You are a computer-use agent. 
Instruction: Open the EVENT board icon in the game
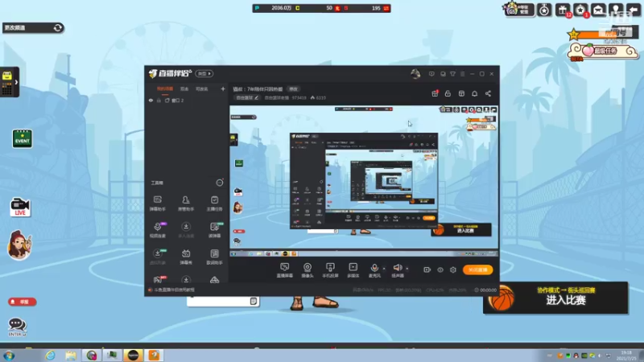23,138
